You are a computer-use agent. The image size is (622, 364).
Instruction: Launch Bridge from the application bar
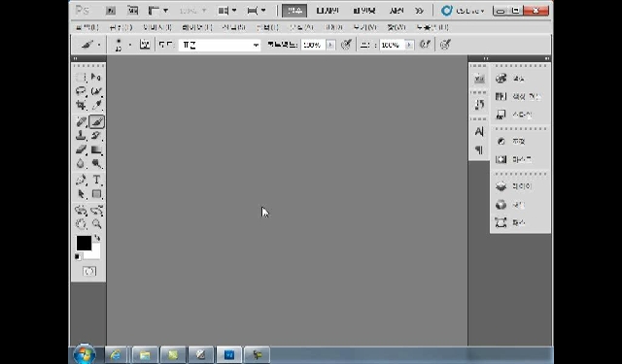111,11
